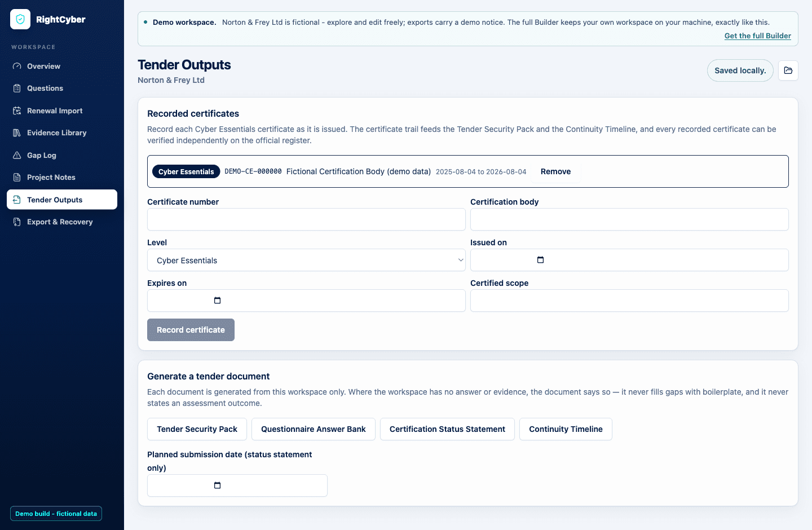Open the Expires on calendar picker icon
812x530 pixels.
(x=217, y=301)
